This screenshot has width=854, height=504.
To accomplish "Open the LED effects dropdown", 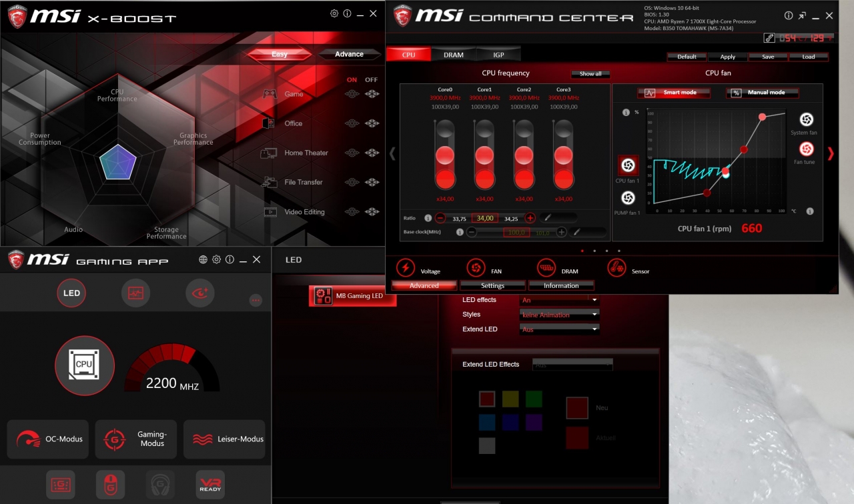I will coord(559,301).
